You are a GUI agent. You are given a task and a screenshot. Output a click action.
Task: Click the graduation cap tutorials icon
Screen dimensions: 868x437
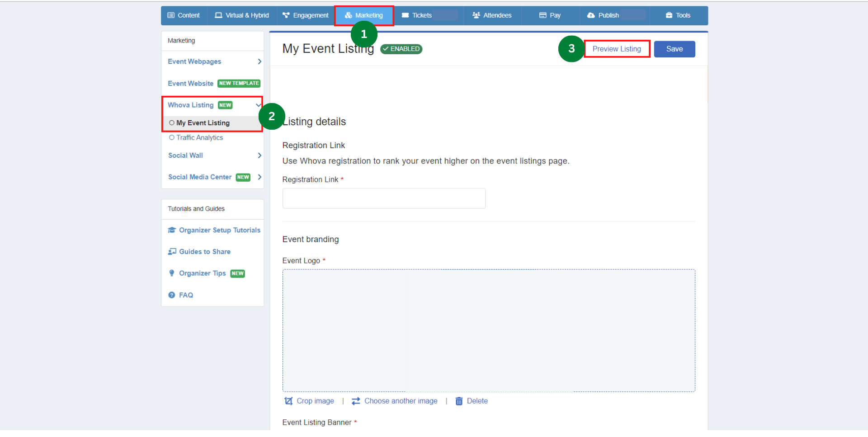[172, 230]
